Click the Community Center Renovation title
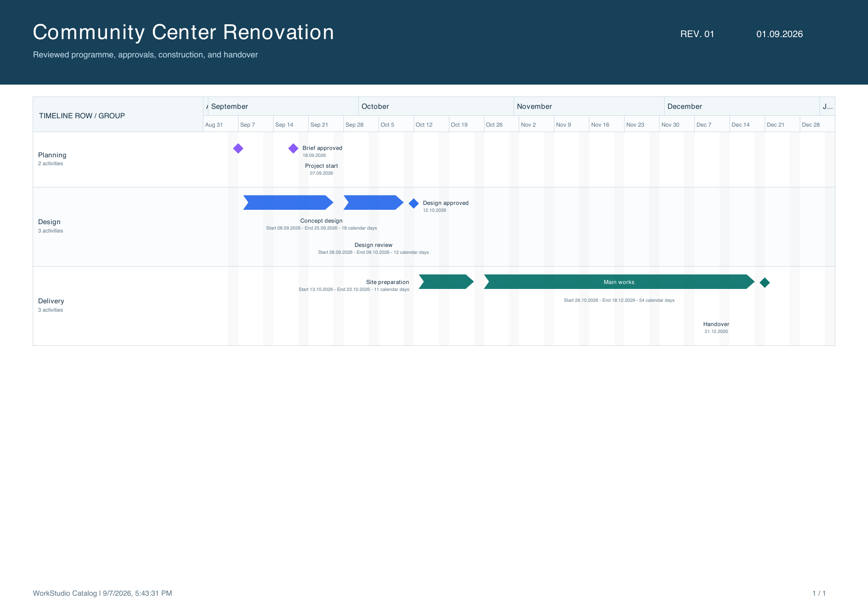This screenshot has width=868, height=614. (x=183, y=32)
